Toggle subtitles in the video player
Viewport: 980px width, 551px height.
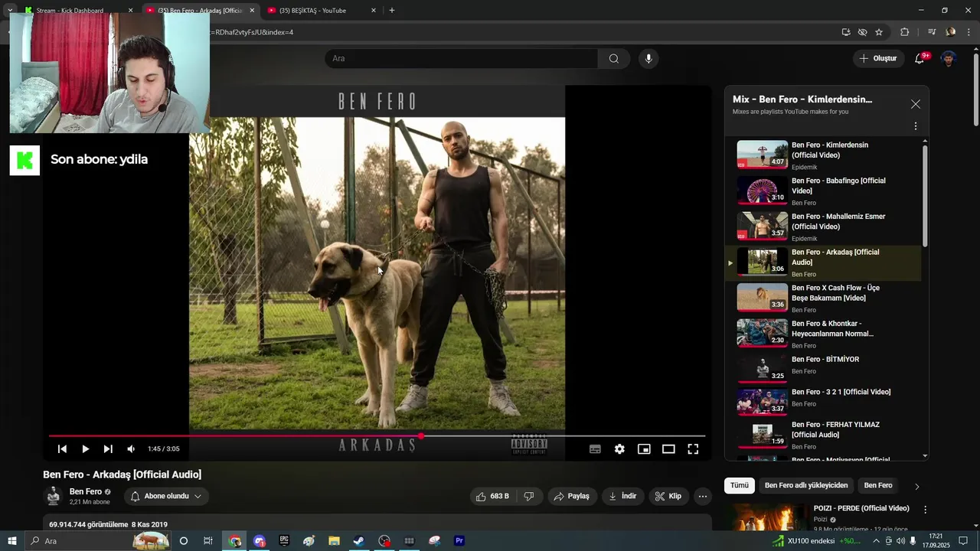click(x=595, y=449)
